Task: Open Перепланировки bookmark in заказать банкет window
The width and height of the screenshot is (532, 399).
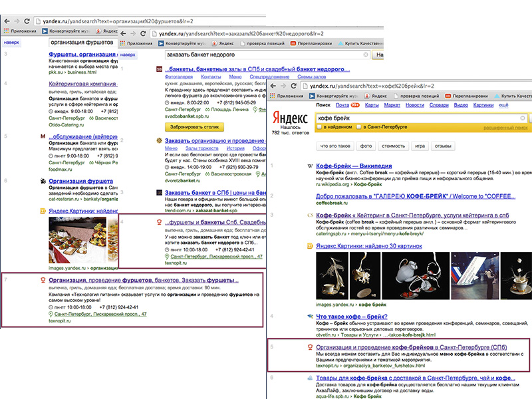Action: (x=311, y=43)
